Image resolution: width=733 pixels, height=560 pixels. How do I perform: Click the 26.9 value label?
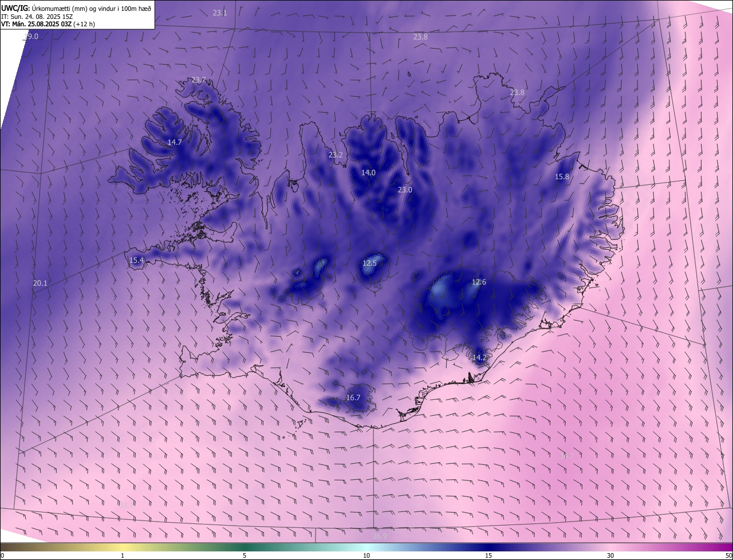point(380,536)
